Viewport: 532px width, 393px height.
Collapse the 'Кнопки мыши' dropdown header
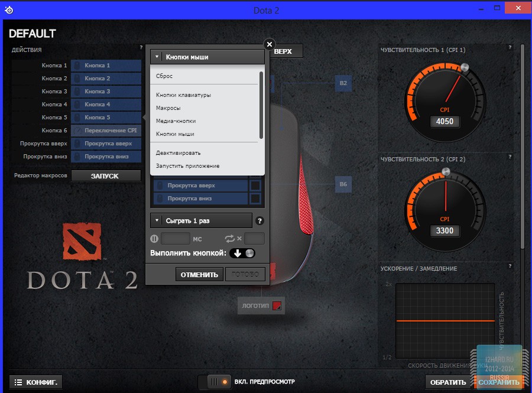207,57
